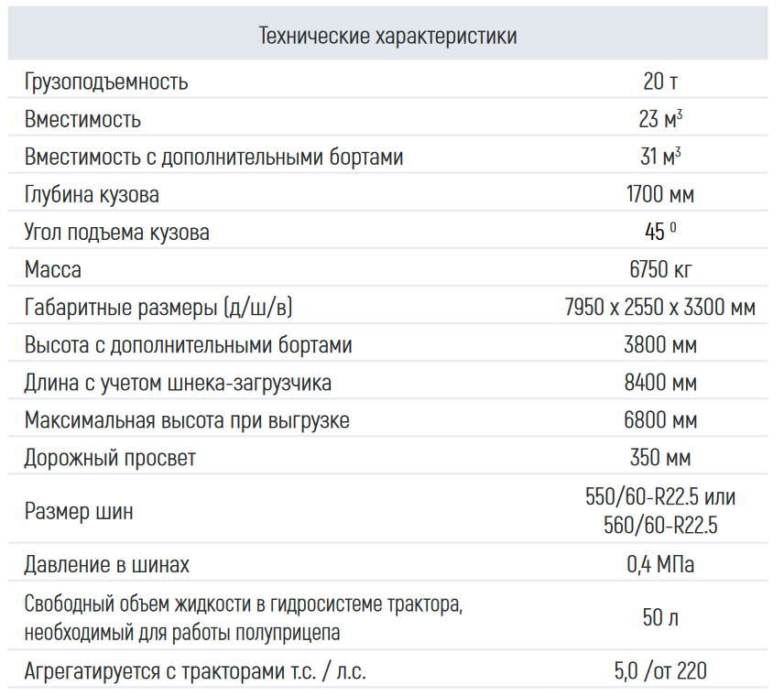Viewport: 784px width, 696px height.
Task: Click the "23 м³" capacity value
Action: (x=660, y=119)
